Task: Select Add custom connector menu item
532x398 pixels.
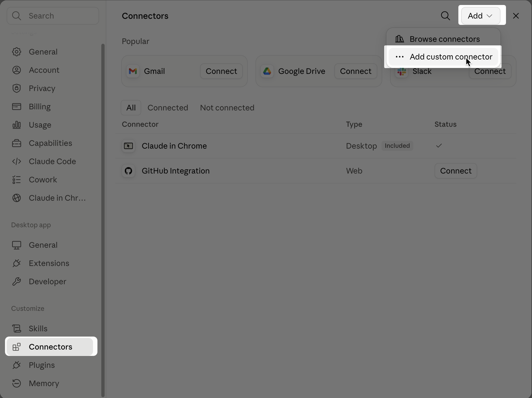Action: click(x=443, y=57)
